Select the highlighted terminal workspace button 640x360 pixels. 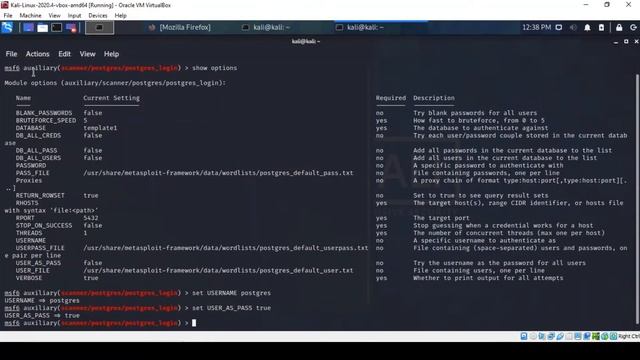pyautogui.click(x=100, y=27)
